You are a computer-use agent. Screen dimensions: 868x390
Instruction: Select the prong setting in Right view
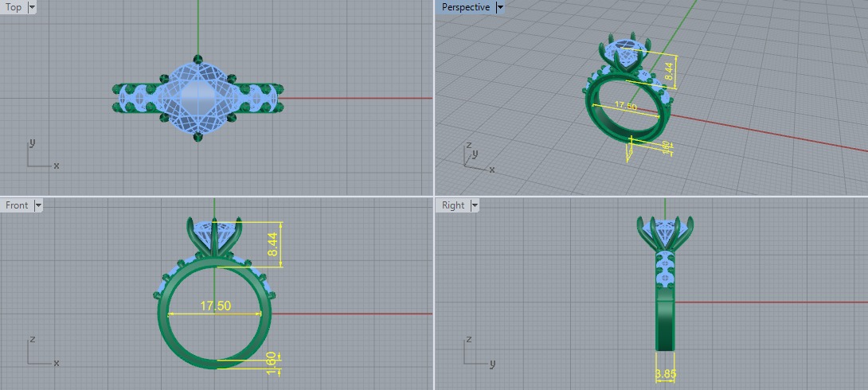[665, 234]
